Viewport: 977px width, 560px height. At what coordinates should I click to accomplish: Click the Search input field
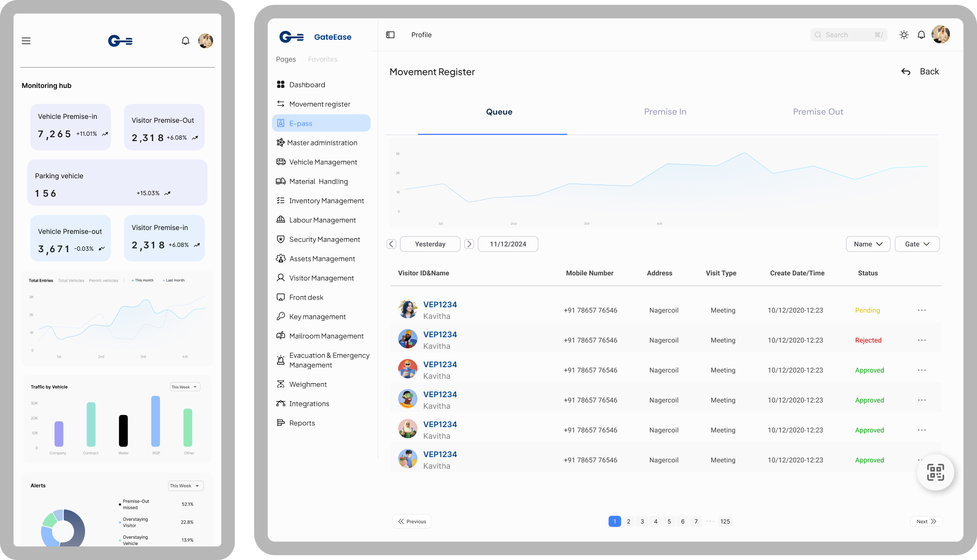click(848, 35)
